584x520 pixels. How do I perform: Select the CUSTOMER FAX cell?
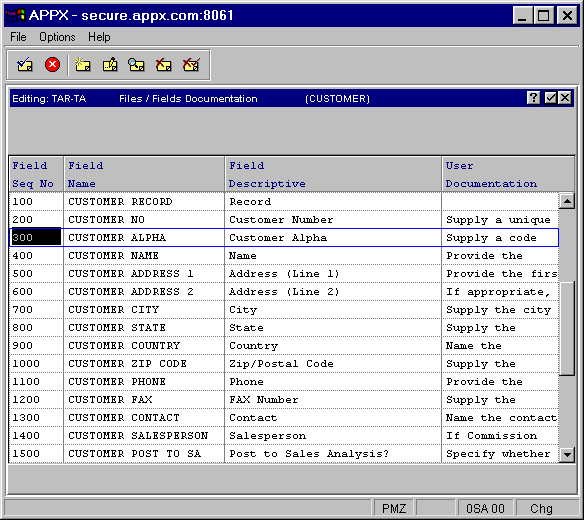[x=144, y=399]
